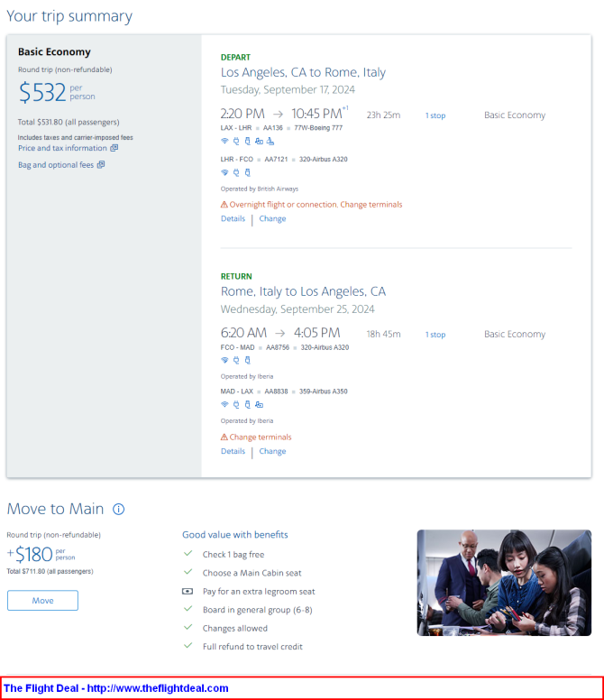Click the AA8838 flight number

click(x=276, y=391)
